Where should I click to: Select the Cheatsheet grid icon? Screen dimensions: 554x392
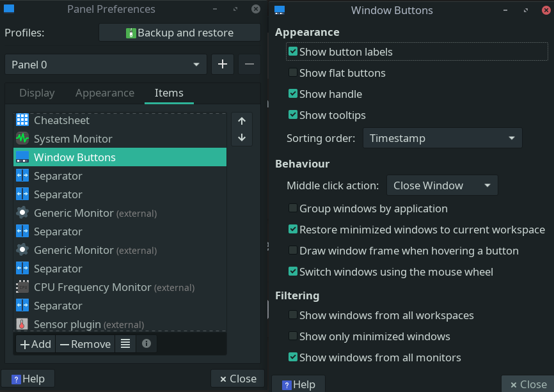22,120
